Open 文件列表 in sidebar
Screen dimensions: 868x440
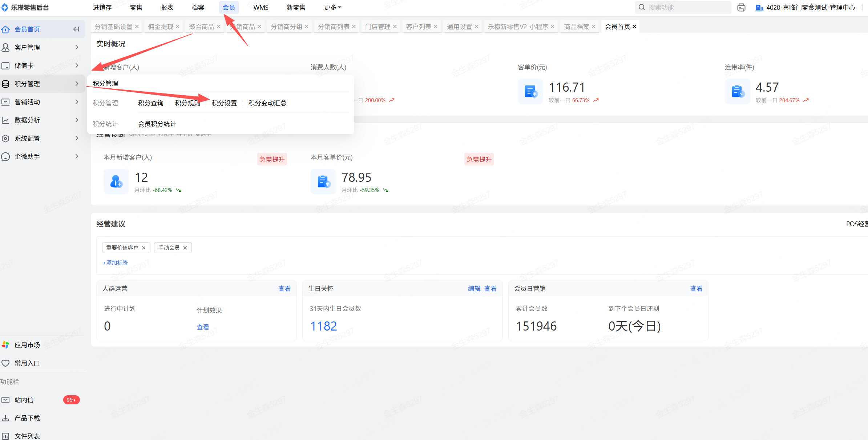click(x=27, y=436)
